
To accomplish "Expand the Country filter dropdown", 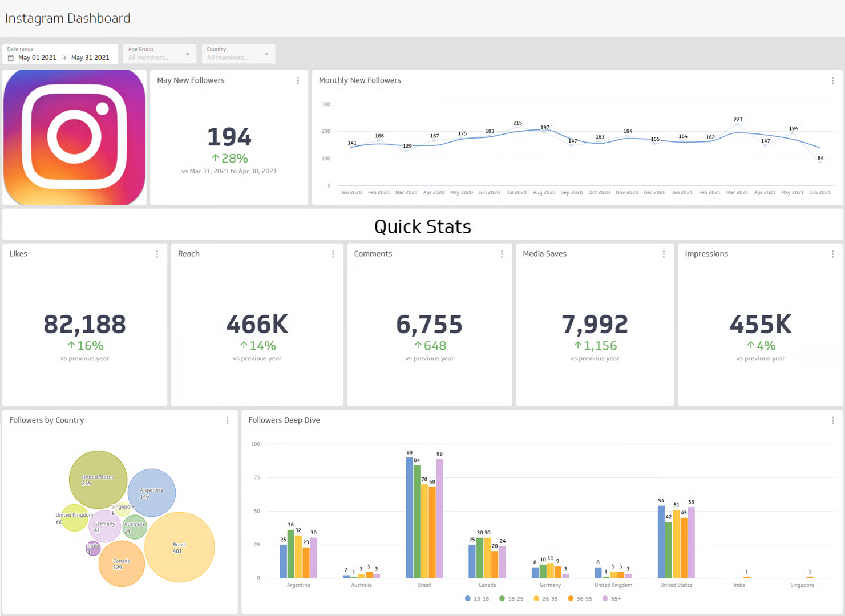I will coord(266,55).
